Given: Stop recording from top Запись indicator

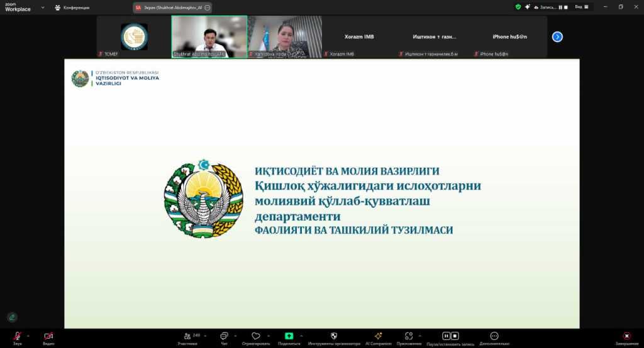Looking at the screenshot, I should tap(566, 8).
